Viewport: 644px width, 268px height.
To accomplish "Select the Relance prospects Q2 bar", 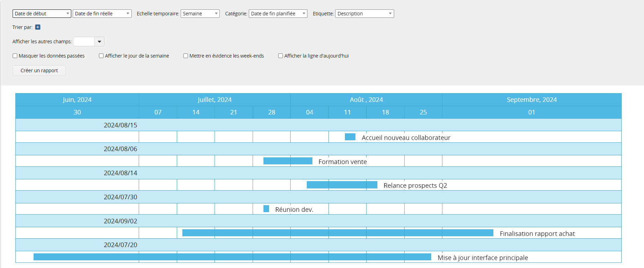I will pyautogui.click(x=342, y=185).
